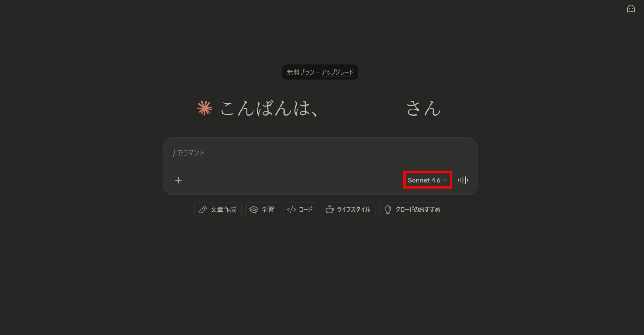
Task: Open the plus attachment menu
Action: (x=178, y=180)
